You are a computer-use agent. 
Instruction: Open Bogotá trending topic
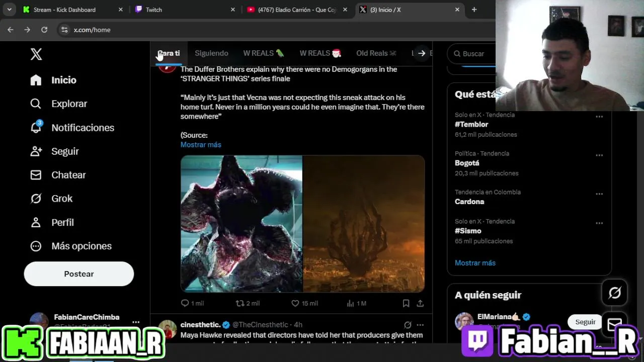point(467,163)
